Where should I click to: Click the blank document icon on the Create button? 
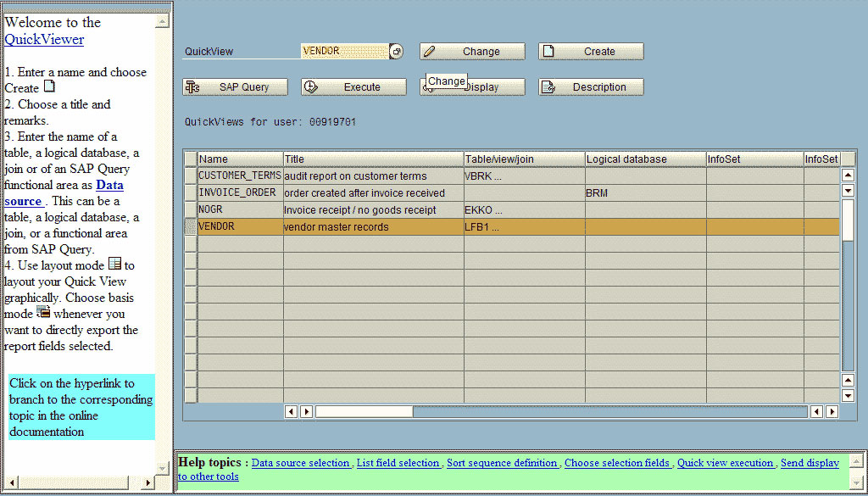[x=548, y=51]
